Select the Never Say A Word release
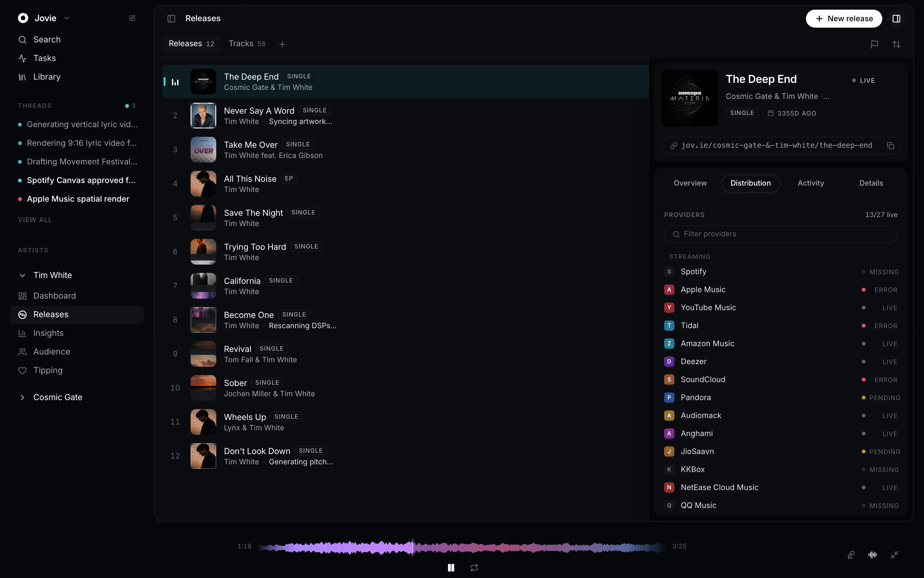The width and height of the screenshot is (924, 578). [x=406, y=116]
